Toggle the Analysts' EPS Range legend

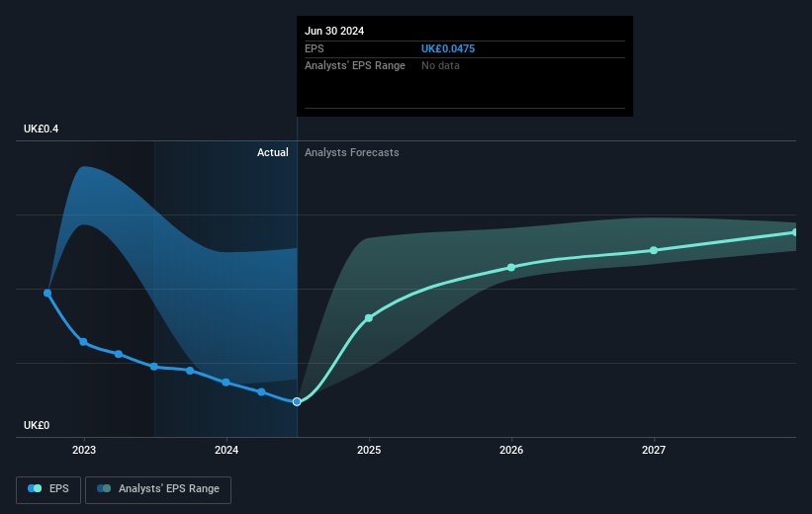158,489
